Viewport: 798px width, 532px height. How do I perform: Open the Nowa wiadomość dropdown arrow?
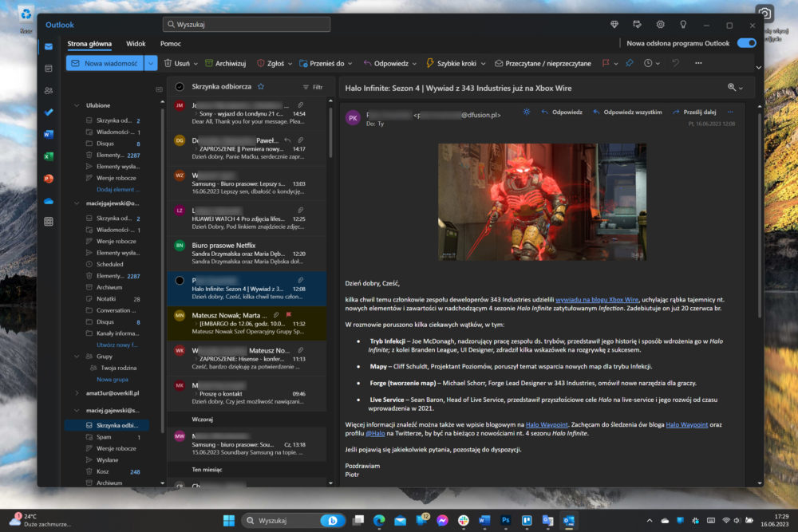click(151, 63)
